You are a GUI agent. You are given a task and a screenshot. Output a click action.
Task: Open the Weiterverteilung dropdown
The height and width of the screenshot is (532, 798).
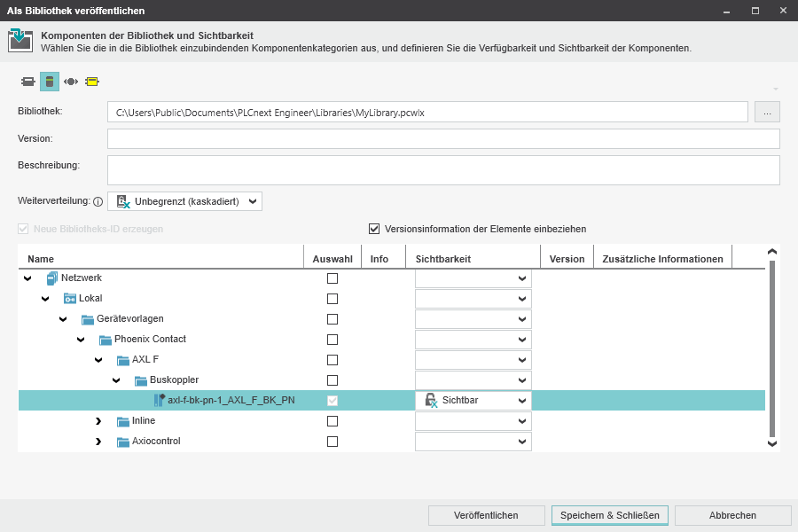point(184,201)
